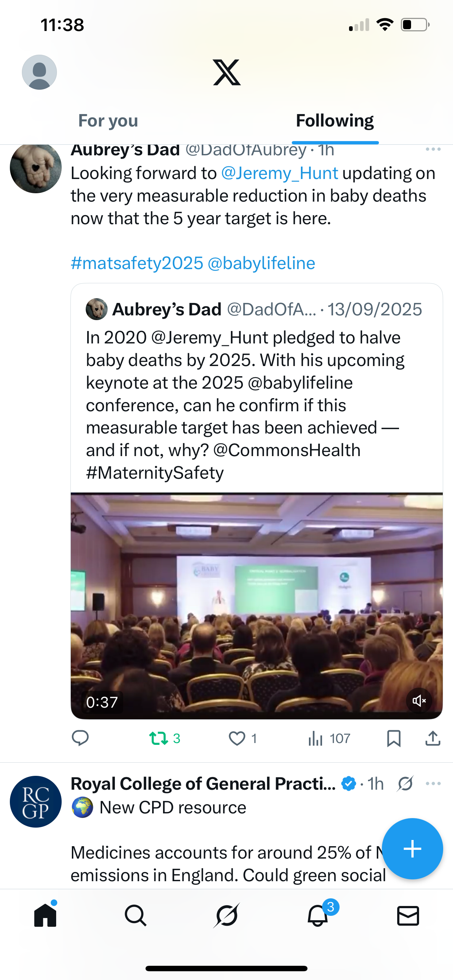Switch to the For you tab
Viewport: 453px width, 980px height.
[108, 121]
